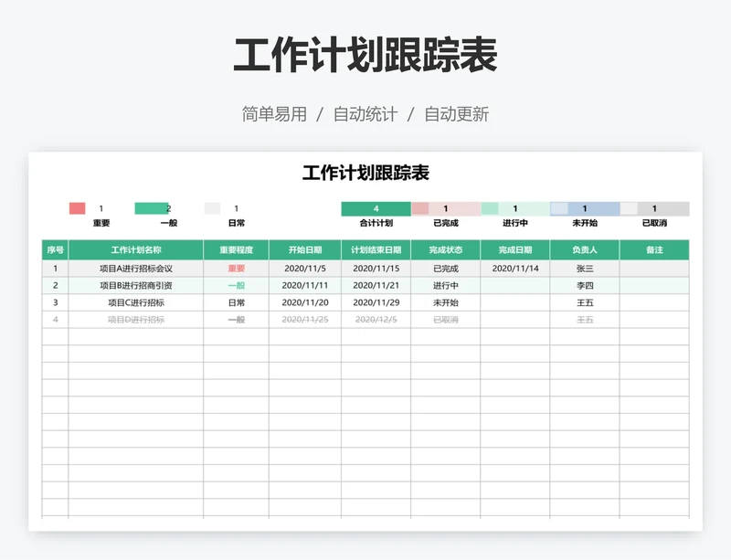Select the 备注 cell in 张三's row
Viewport: 731px width, 560px height.
click(x=654, y=269)
